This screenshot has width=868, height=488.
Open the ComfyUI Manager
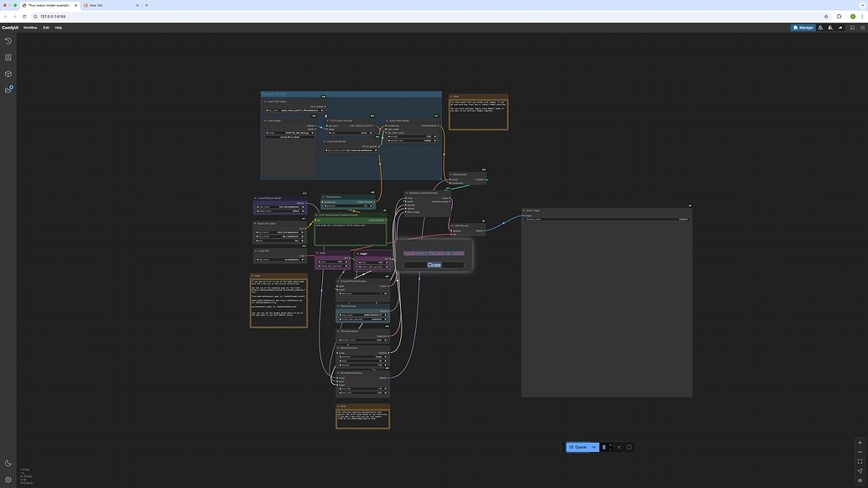coord(803,28)
